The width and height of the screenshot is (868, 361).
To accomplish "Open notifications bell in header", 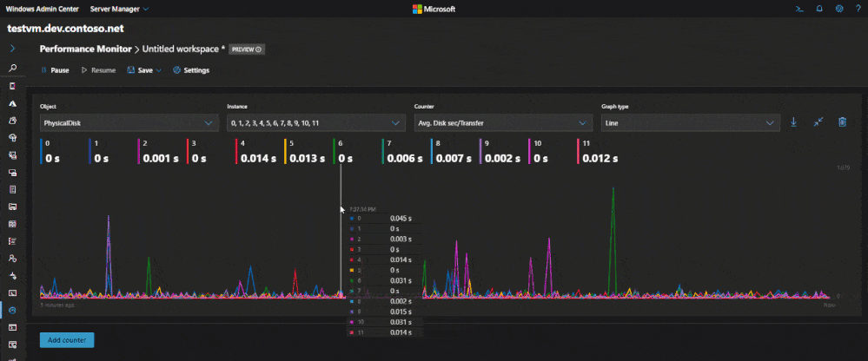I will point(818,9).
